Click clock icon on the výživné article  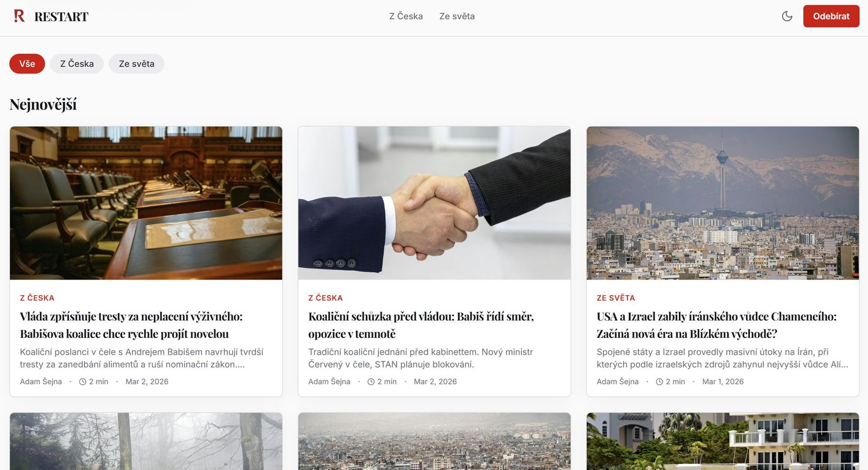[x=83, y=382]
